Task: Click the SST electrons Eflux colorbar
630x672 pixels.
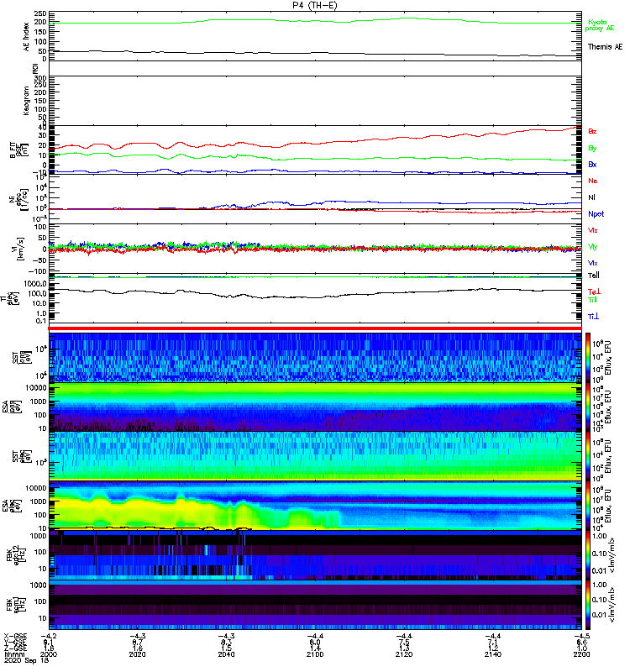Action: click(x=588, y=456)
